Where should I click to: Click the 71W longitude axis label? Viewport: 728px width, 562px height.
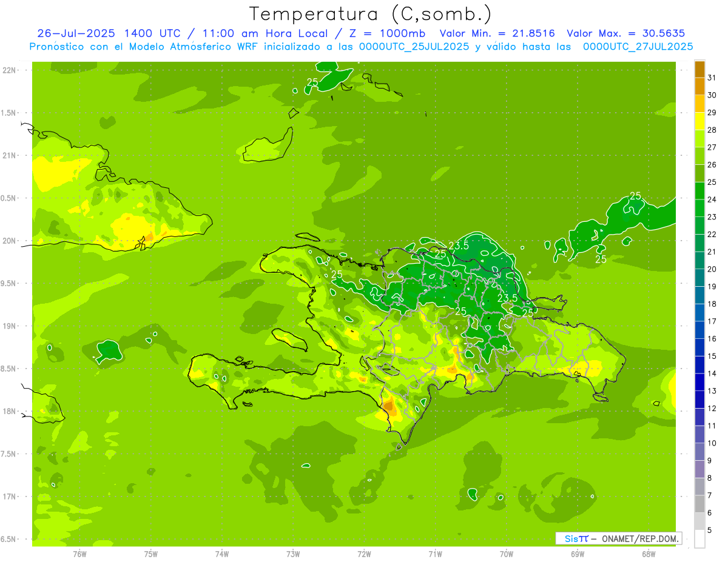pos(435,554)
